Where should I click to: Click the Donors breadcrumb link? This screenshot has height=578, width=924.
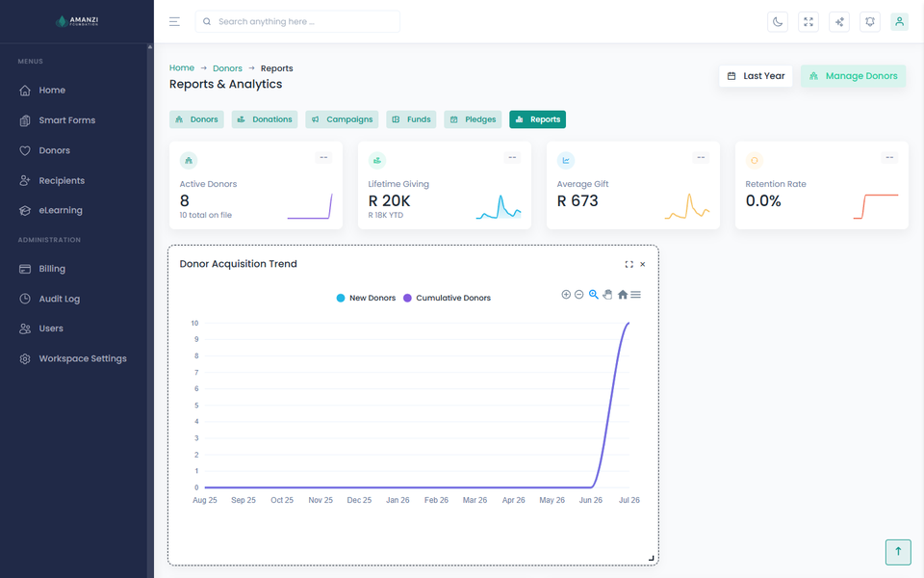point(227,68)
